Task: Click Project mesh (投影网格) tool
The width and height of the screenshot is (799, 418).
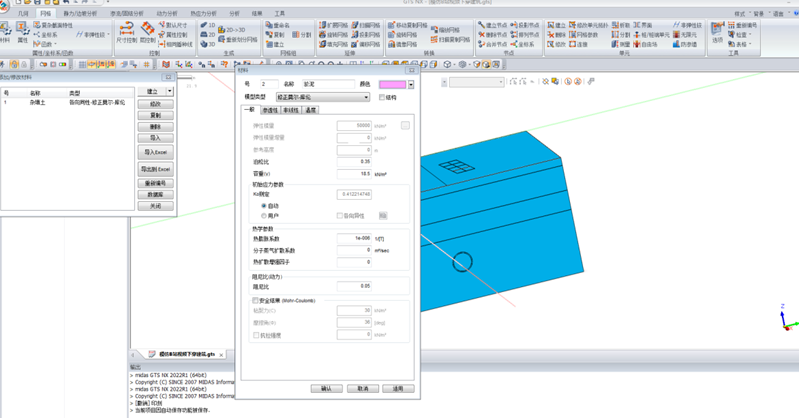Action: coord(366,35)
